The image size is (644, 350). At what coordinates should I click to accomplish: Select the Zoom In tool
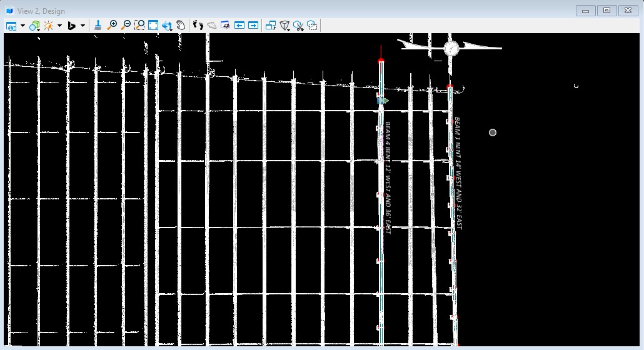pyautogui.click(x=113, y=25)
